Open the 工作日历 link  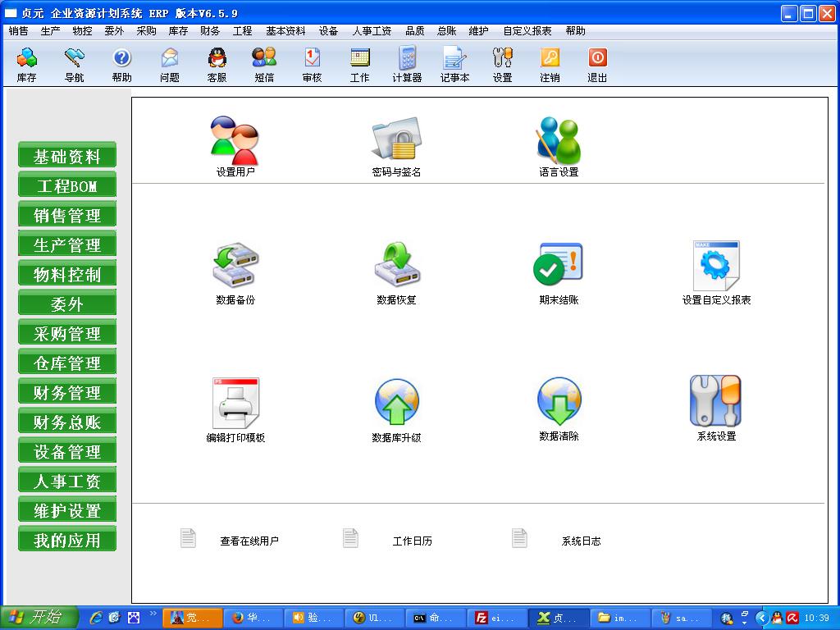point(412,541)
